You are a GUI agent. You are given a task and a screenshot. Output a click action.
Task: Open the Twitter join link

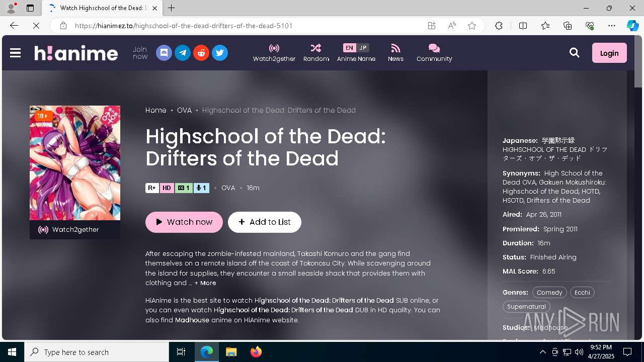(x=220, y=53)
